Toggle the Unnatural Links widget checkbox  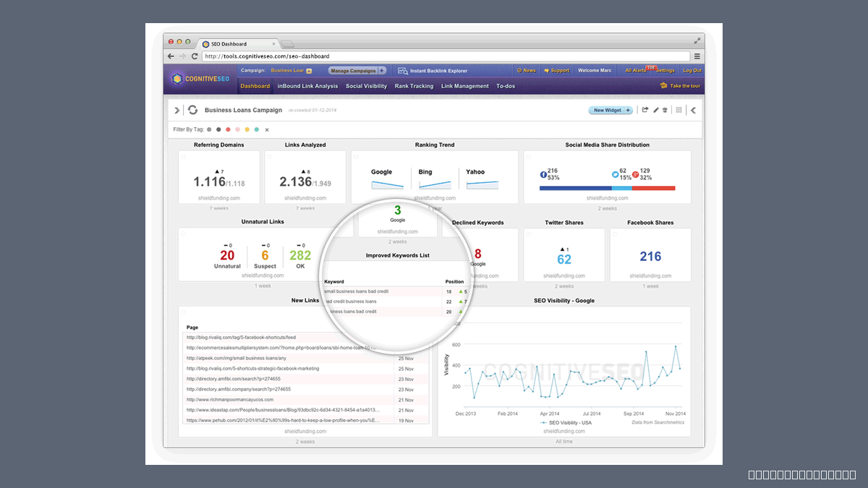tap(183, 234)
